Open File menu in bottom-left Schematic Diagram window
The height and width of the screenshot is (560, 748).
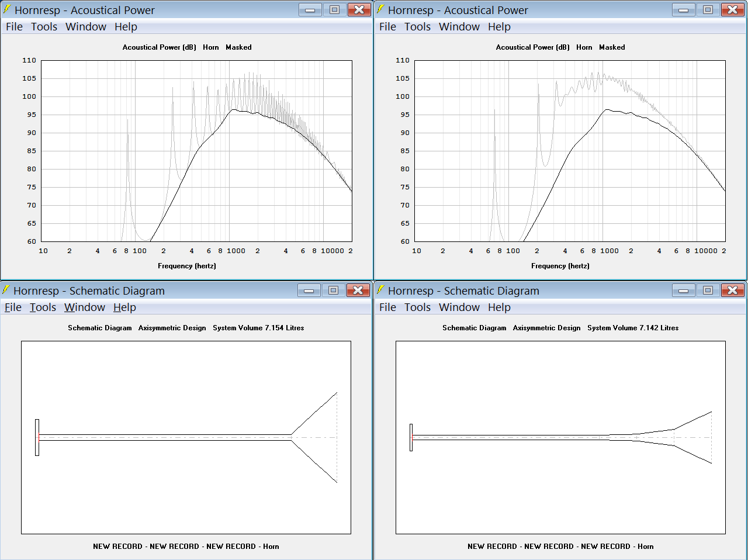tap(13, 307)
